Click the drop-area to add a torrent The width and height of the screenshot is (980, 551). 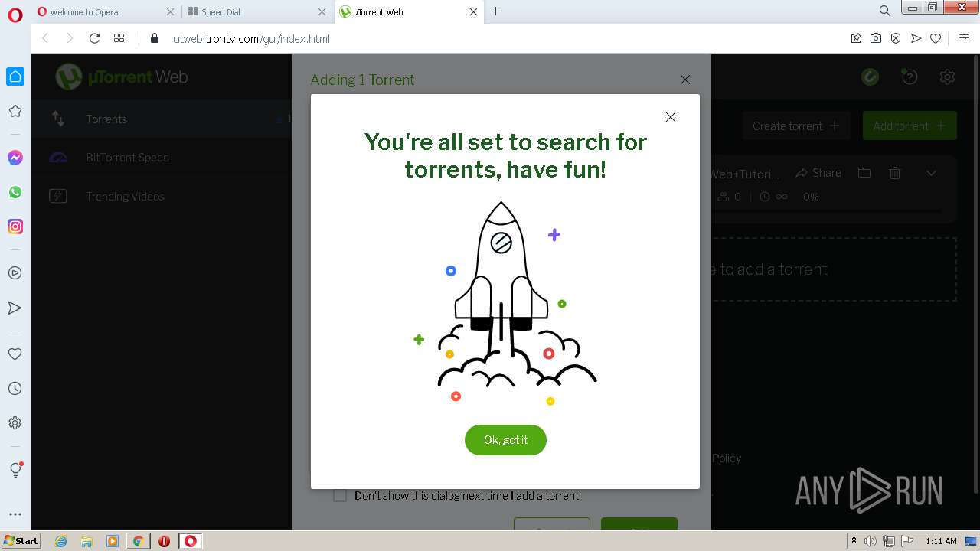click(x=833, y=269)
